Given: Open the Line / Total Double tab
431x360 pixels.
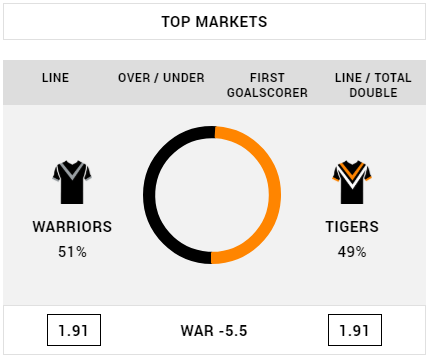Looking at the screenshot, I should pyautogui.click(x=373, y=85).
